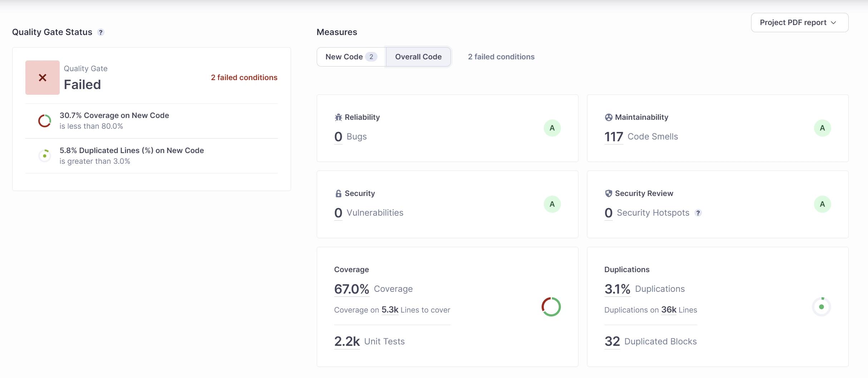Image resolution: width=868 pixels, height=378 pixels.
Task: Click the Maintainability radiation icon
Action: [x=608, y=117]
